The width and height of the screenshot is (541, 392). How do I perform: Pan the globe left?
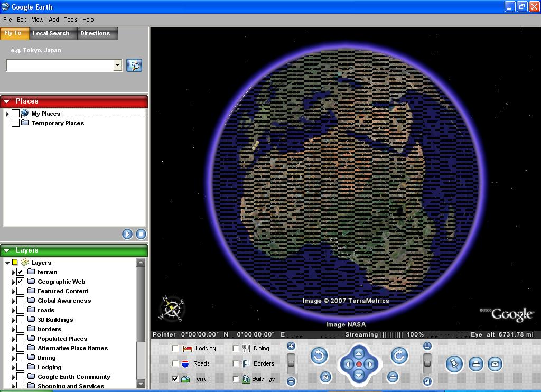(x=348, y=365)
